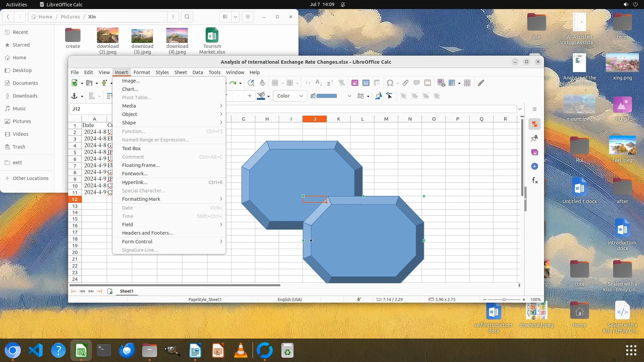Click the blue fill color swatch
This screenshot has width=644, height=362.
326,96
